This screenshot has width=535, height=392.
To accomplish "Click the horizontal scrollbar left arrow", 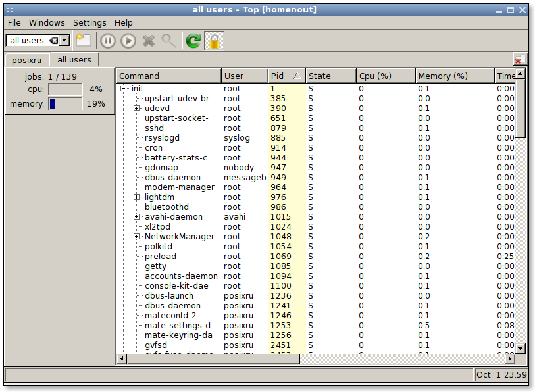I will [122, 359].
